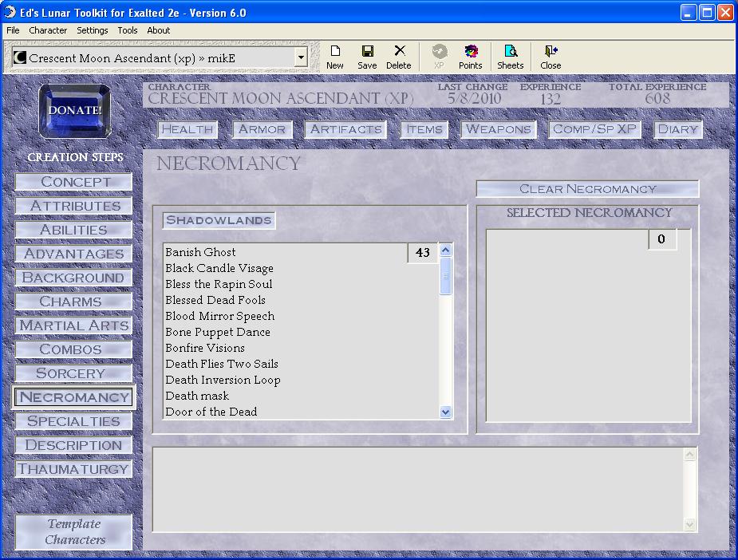
Task: Open the Comp/Sp XP tab
Action: 594,129
